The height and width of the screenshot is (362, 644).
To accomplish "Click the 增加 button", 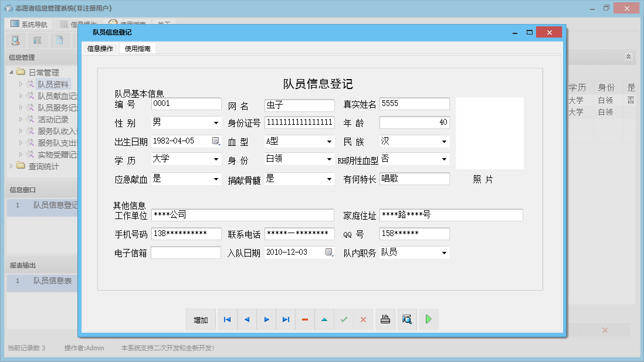I will coord(201,320).
